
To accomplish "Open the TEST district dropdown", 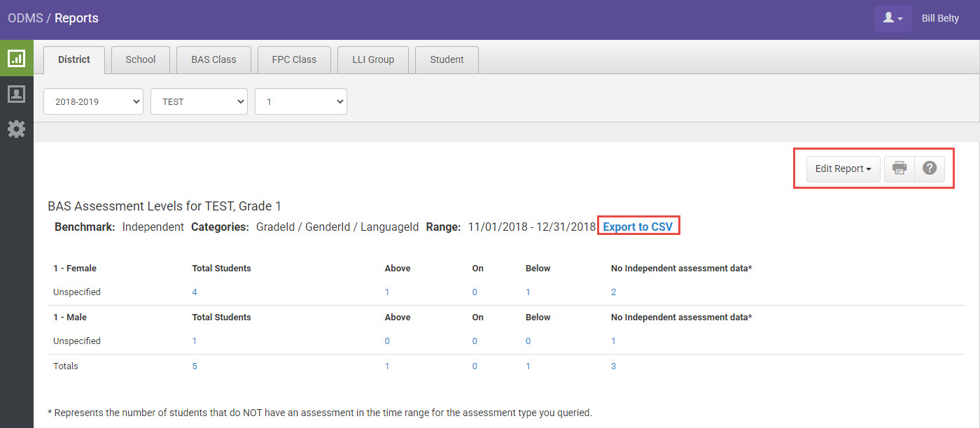I will [199, 101].
